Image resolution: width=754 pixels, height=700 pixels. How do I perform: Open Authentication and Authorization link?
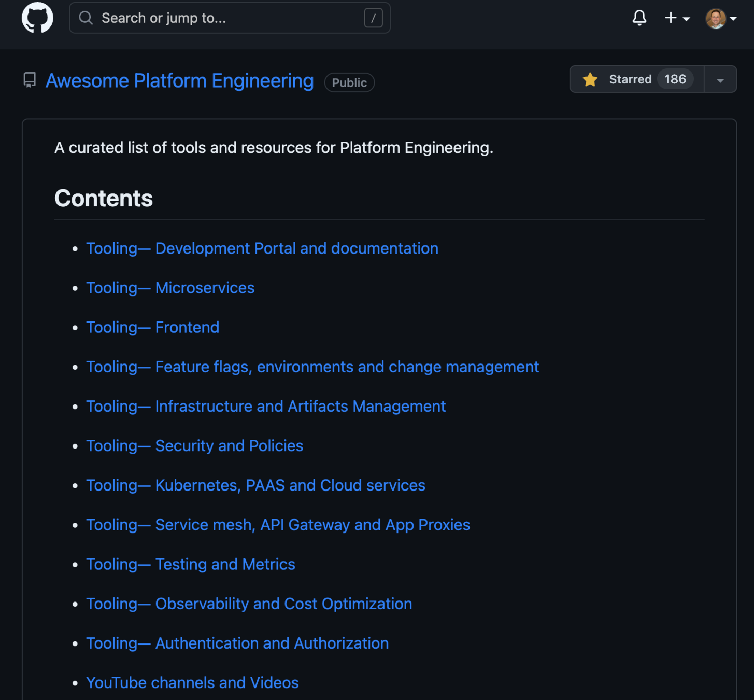click(x=237, y=643)
